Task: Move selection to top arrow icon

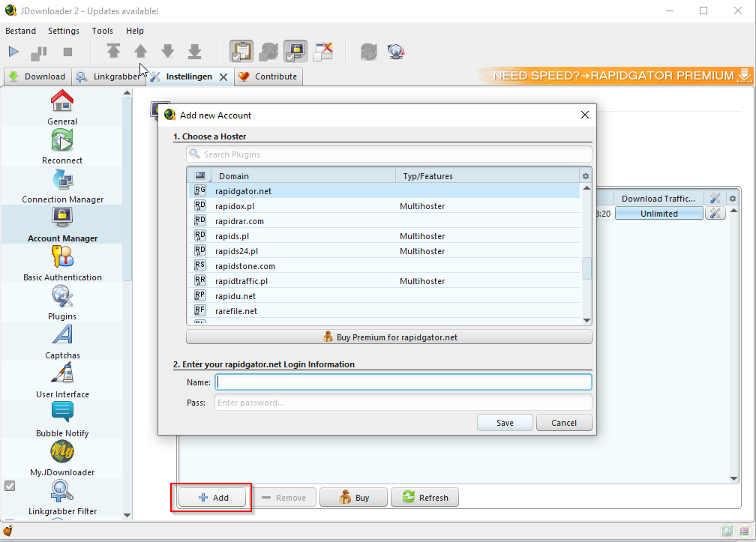Action: pos(113,51)
